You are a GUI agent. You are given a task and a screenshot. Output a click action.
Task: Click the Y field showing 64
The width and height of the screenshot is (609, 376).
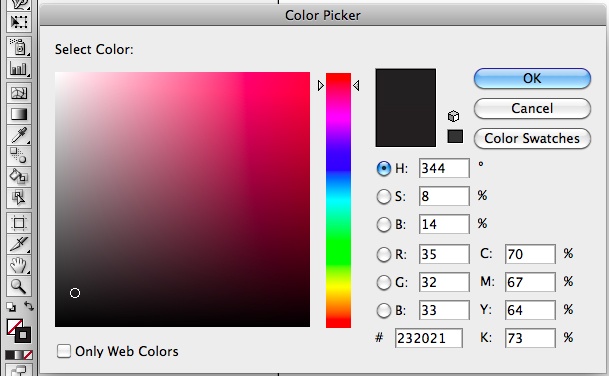point(530,310)
